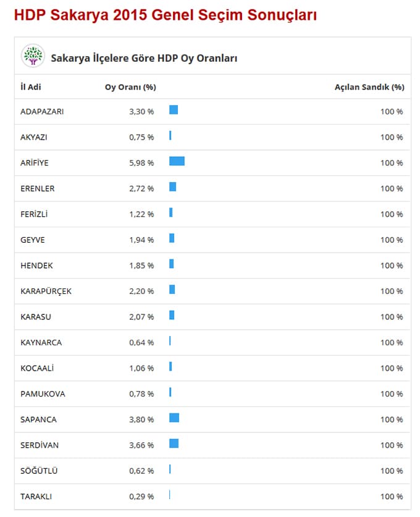Click the Sakarya İlçelere Göre HDP heading
The height and width of the screenshot is (517, 420).
pos(144,58)
